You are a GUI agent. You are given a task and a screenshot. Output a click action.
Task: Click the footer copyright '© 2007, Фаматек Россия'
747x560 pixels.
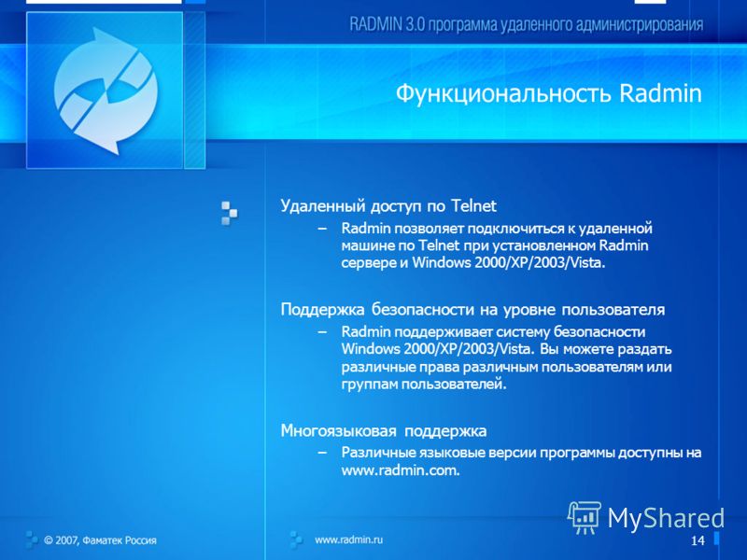100,540
